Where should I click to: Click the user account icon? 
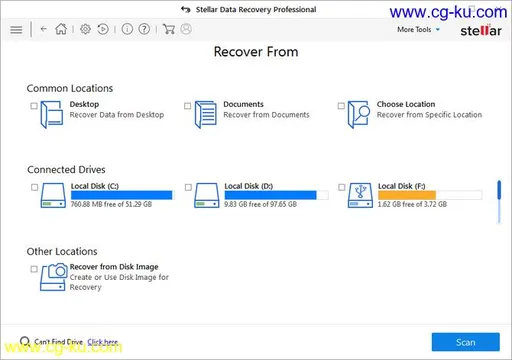[186, 29]
